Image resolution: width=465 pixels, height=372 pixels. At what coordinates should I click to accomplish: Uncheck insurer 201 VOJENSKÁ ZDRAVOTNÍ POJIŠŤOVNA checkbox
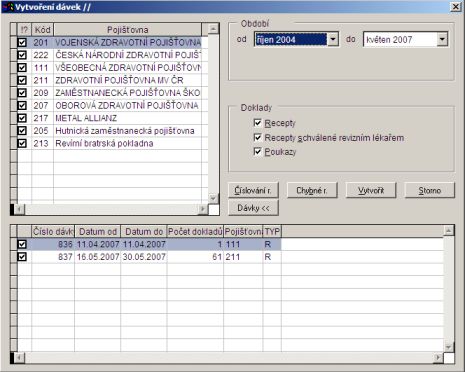point(22,43)
